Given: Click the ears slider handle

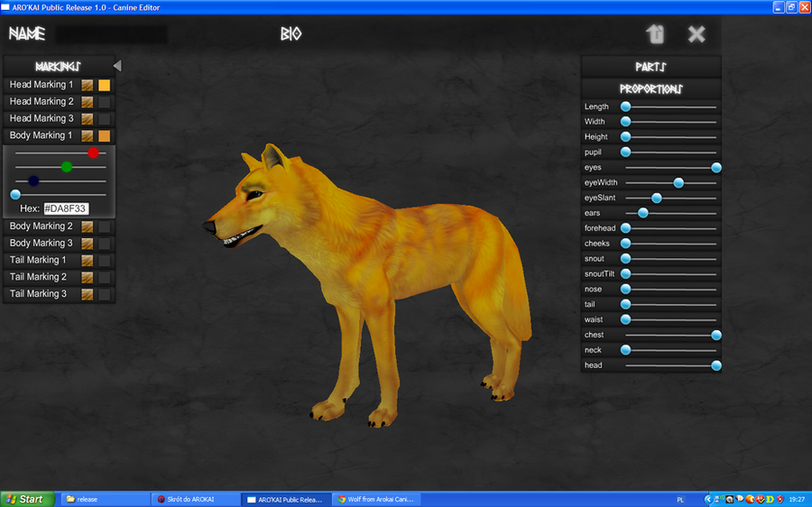Looking at the screenshot, I should coord(642,213).
